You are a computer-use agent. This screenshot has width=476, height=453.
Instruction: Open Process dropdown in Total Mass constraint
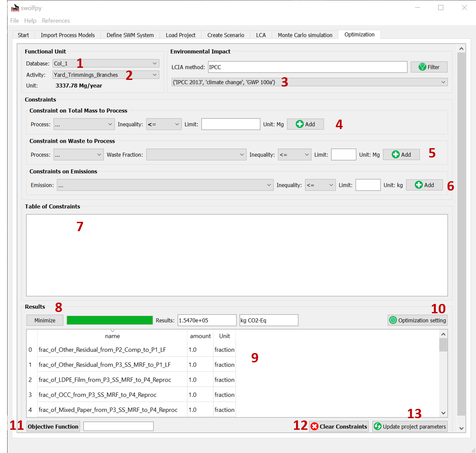click(x=84, y=125)
